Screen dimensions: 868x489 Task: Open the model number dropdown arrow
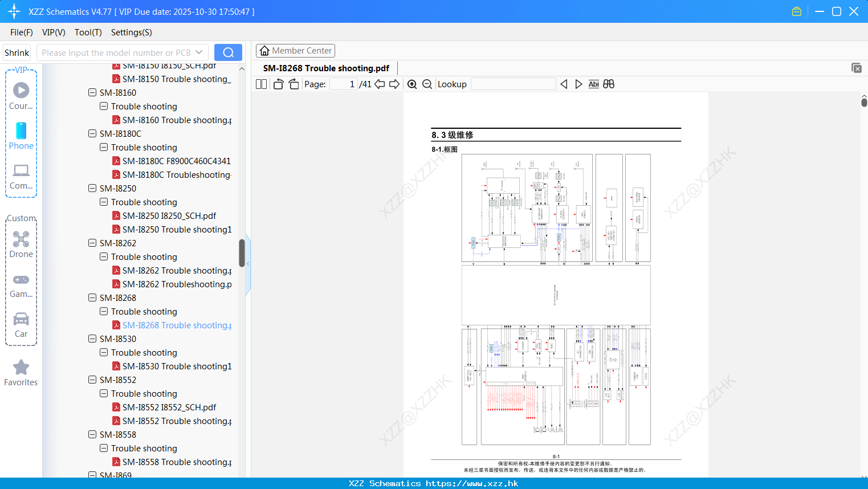pos(199,52)
